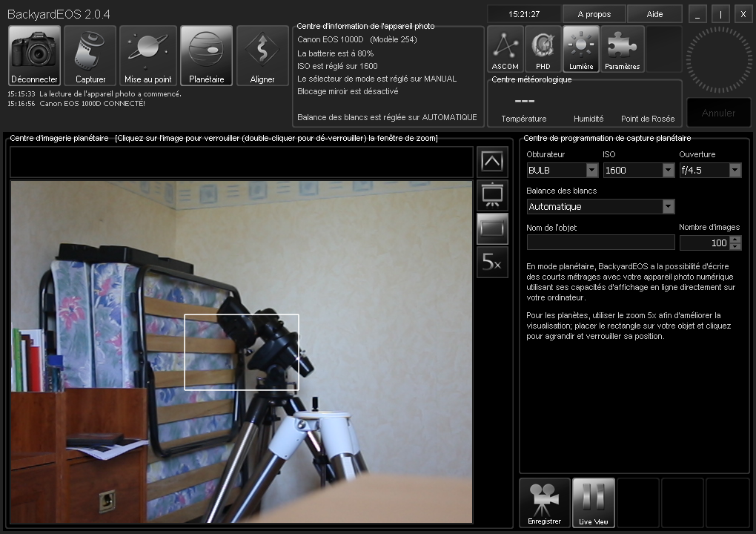
Task: Click the 'ISO est réglé sur 1600' line
Action: pos(337,66)
